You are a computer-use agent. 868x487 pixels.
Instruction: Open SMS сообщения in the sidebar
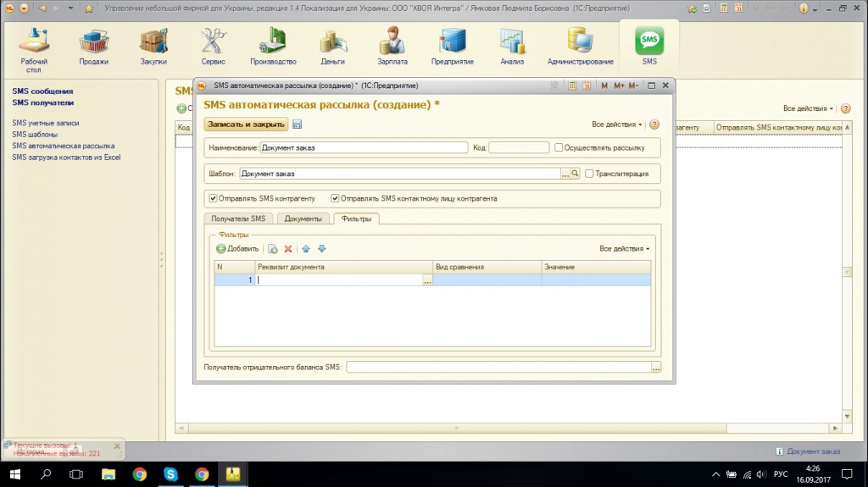[42, 91]
